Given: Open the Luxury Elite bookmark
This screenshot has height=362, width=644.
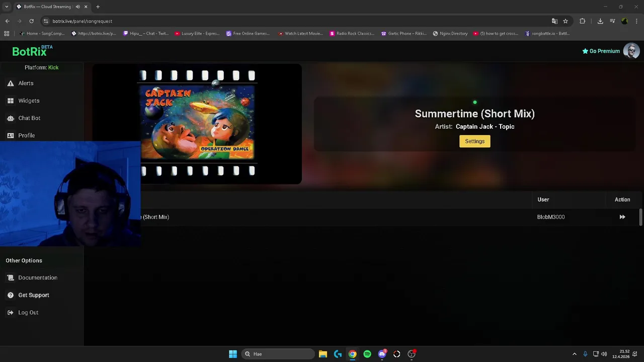Looking at the screenshot, I should point(197,34).
